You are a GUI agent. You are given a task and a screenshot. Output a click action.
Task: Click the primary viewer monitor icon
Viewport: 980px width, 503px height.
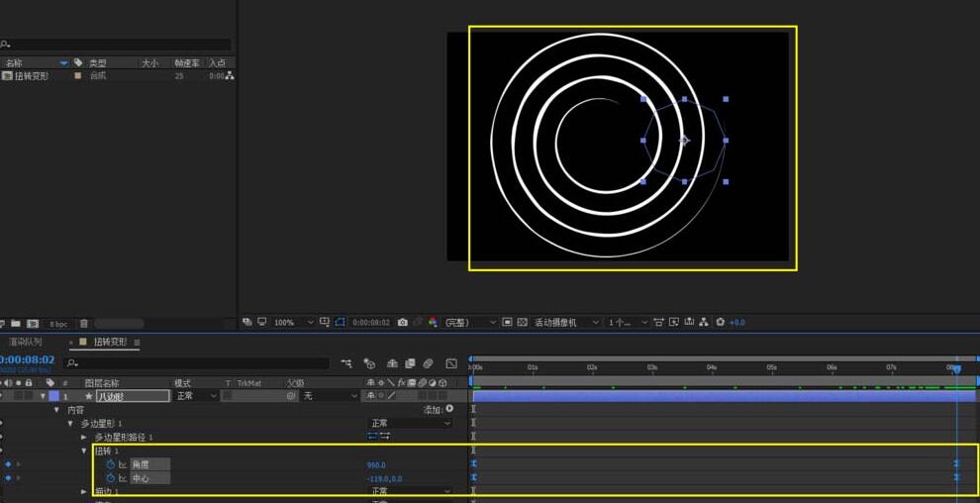tap(262, 322)
